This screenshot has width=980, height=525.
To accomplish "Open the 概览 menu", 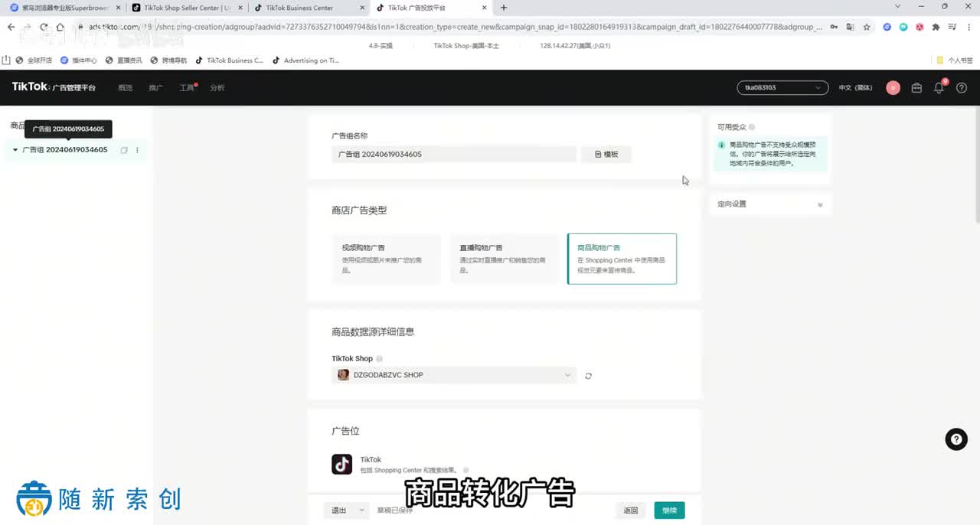I will click(x=125, y=88).
